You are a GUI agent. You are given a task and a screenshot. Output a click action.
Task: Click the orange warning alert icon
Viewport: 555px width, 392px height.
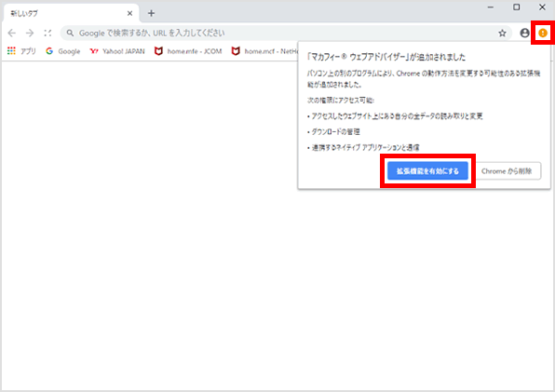543,33
